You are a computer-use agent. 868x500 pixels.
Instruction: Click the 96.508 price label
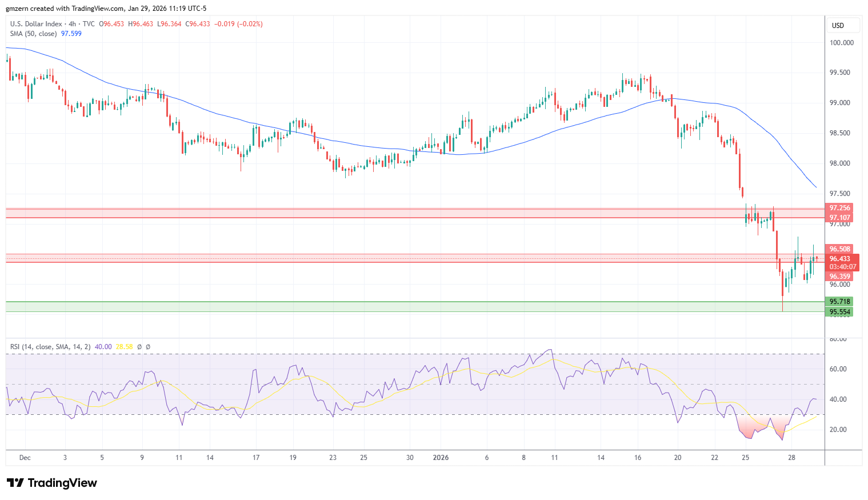pos(840,249)
